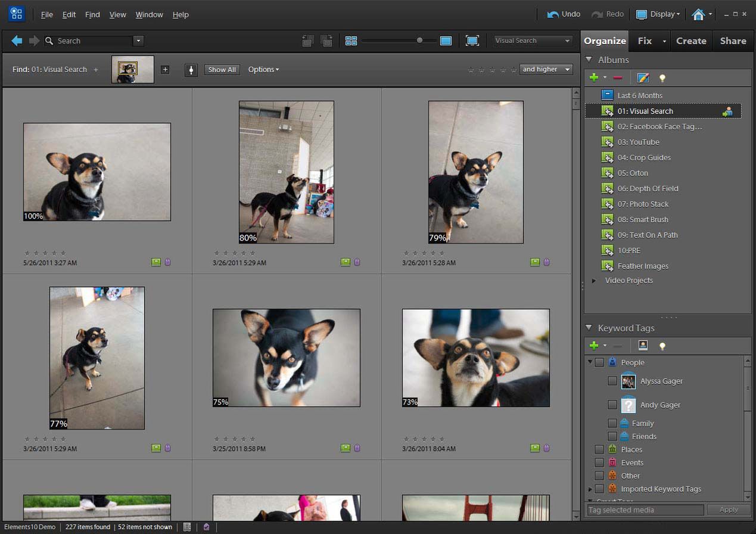Expand the Video Projects group

(x=593, y=280)
